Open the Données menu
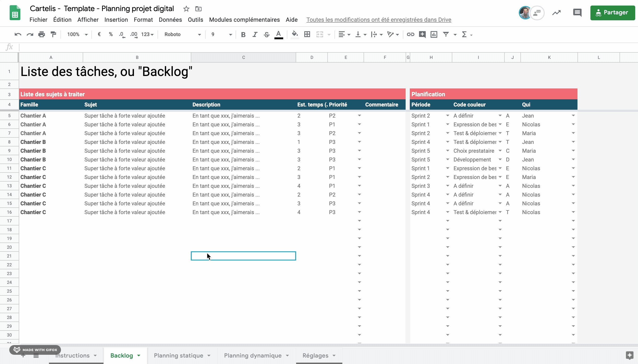The width and height of the screenshot is (638, 364). [x=170, y=20]
